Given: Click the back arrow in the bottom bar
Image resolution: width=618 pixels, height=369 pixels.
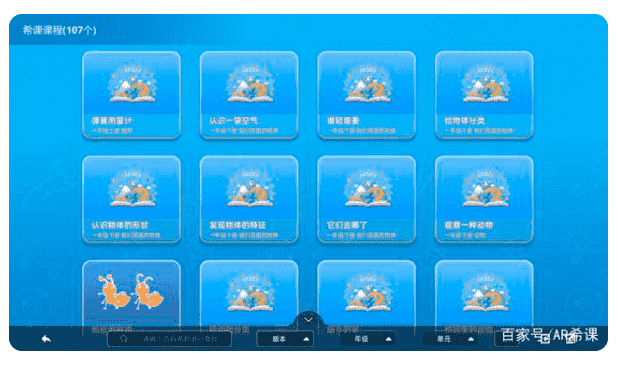Looking at the screenshot, I should (46, 339).
